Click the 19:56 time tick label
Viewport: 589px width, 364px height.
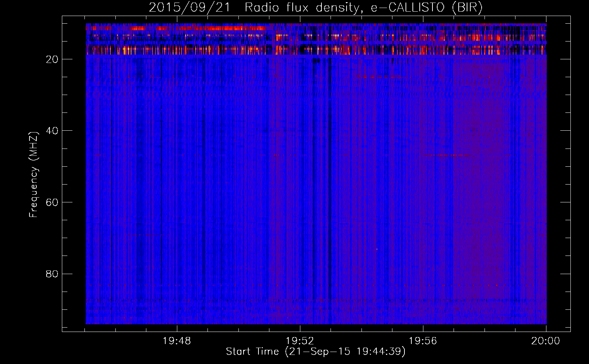pyautogui.click(x=423, y=341)
